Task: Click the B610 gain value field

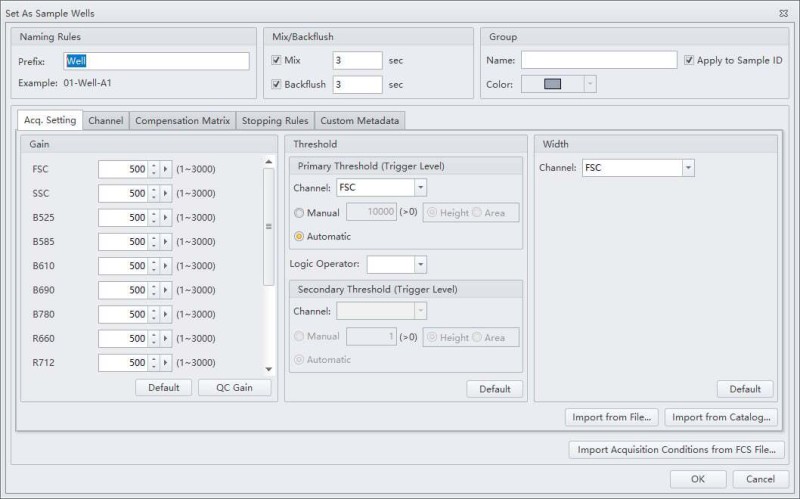Action: tap(123, 266)
